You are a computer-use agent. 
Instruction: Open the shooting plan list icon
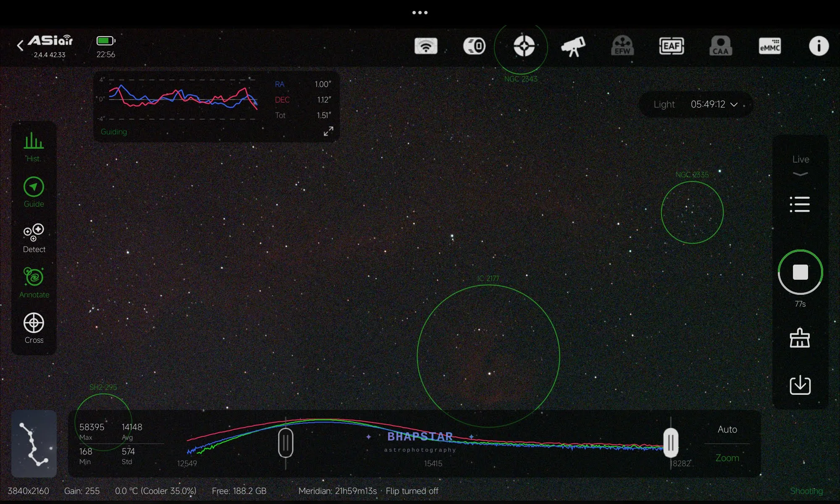click(800, 204)
